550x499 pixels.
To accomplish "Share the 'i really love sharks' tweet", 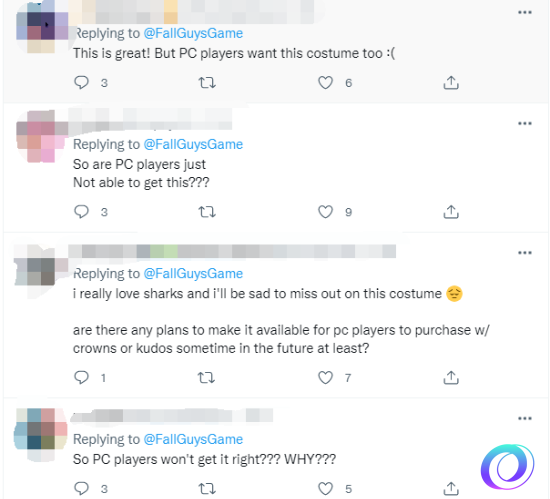I will 451,378.
